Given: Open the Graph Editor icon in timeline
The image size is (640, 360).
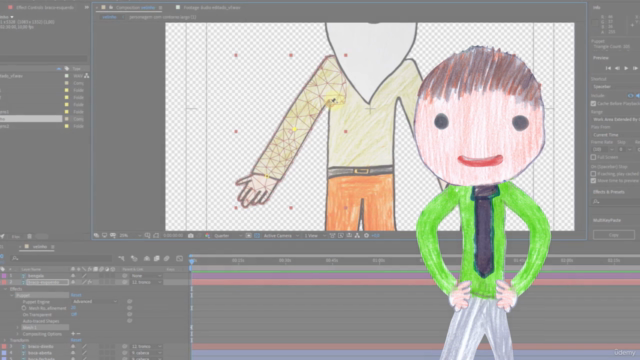Looking at the screenshot, I should (x=180, y=258).
